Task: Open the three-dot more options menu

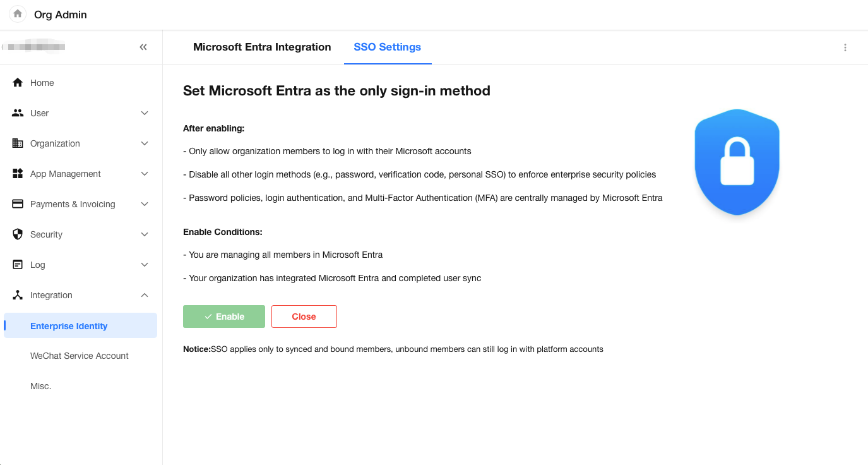Action: tap(845, 47)
